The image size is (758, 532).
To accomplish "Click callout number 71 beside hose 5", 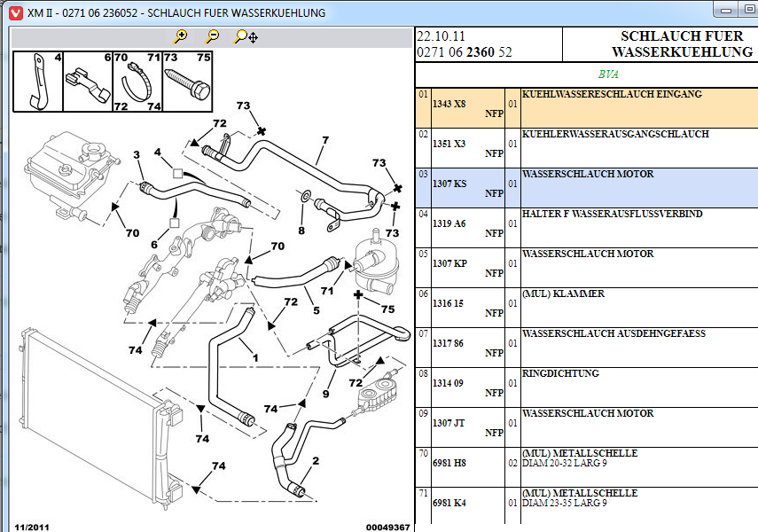I will pos(327,291).
